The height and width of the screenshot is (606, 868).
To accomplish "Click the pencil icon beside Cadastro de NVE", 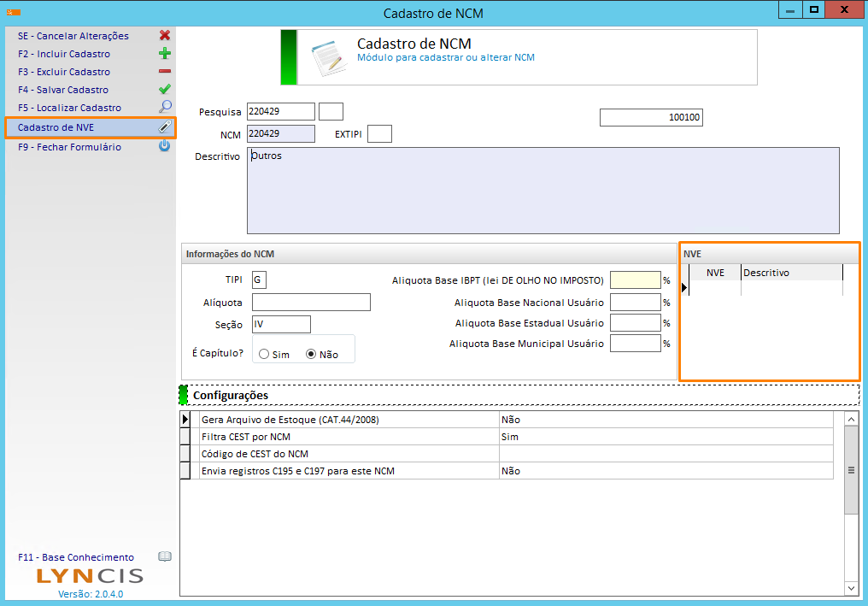I will coord(165,127).
